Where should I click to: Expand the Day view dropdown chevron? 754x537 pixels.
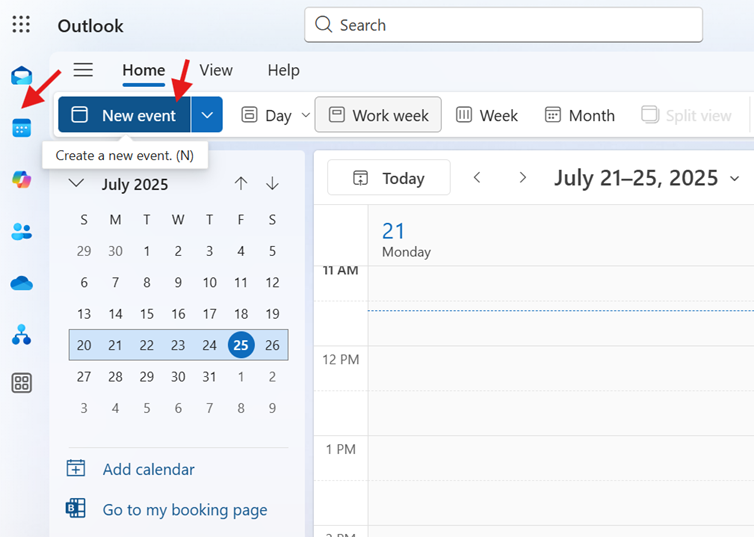point(305,116)
